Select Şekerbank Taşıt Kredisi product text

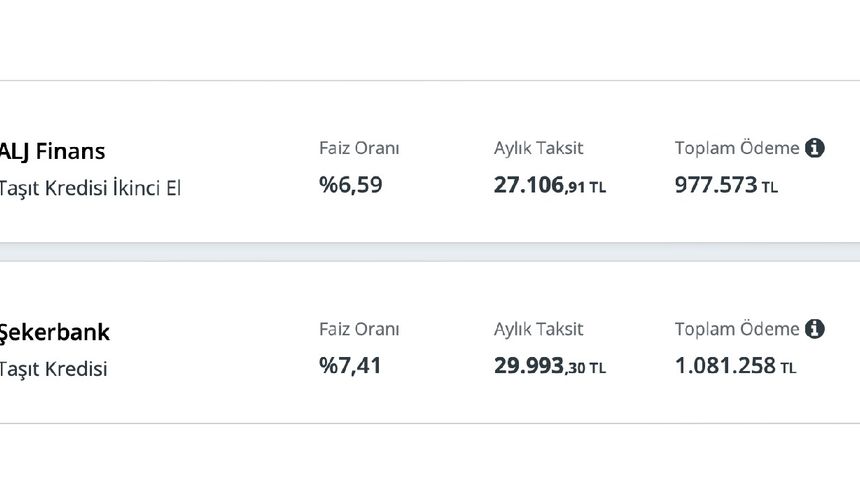pos(53,369)
